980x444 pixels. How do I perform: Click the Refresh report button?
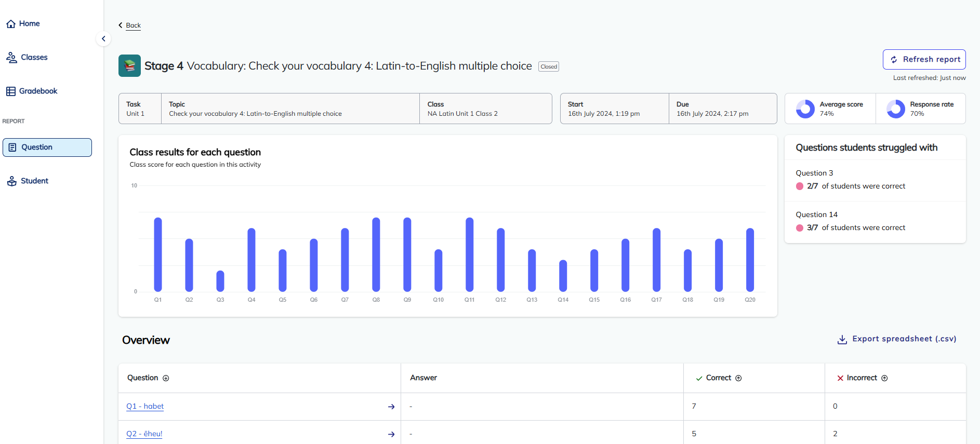pos(924,60)
